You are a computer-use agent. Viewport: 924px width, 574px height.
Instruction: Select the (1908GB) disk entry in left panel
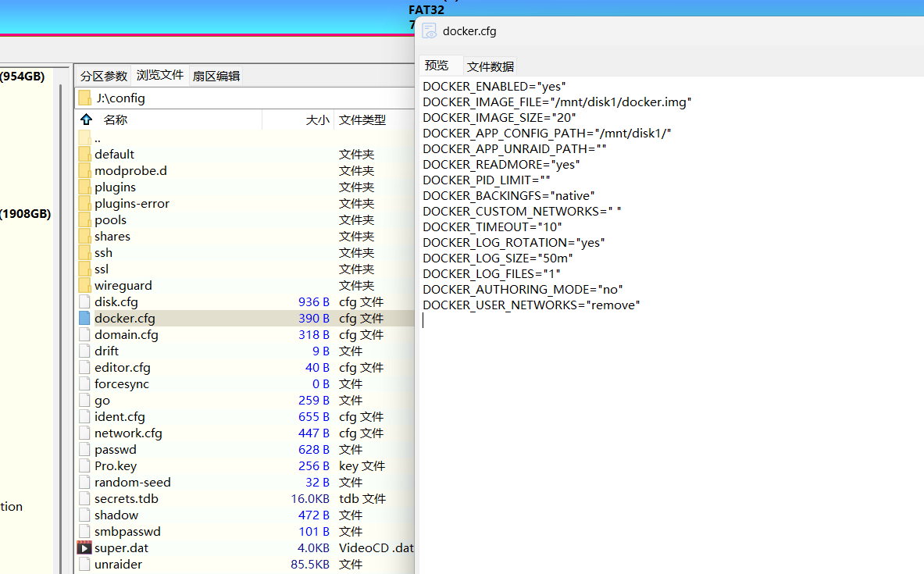click(x=25, y=214)
